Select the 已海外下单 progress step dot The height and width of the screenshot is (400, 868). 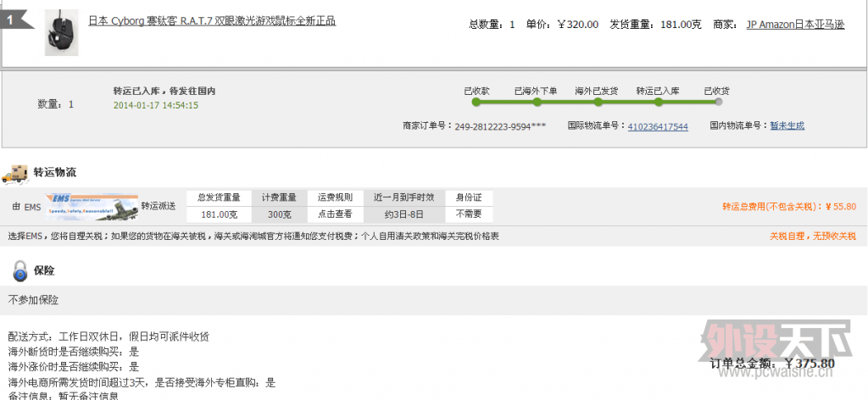tap(537, 102)
